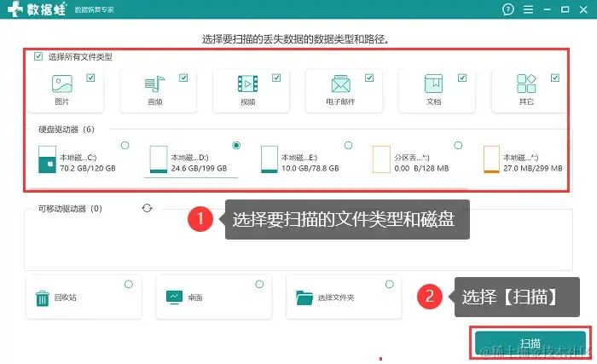Click the 桌面 desktop monitor icon
The height and width of the screenshot is (364, 597).
tap(174, 298)
